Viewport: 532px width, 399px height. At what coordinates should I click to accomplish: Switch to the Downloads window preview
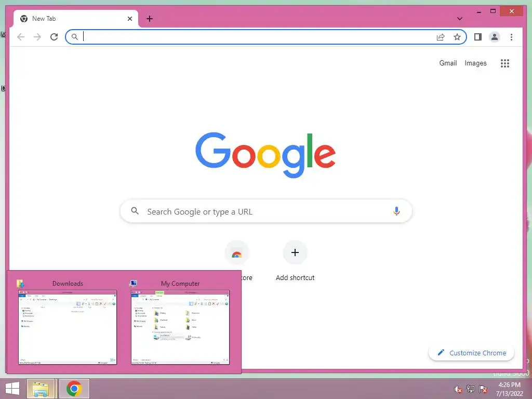68,327
